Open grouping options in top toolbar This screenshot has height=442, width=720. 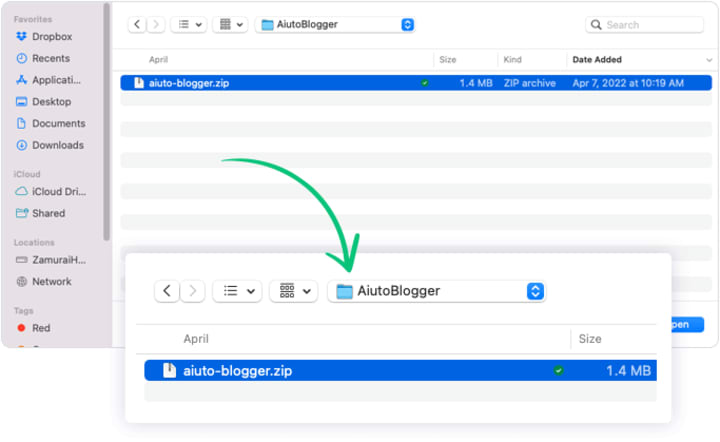click(x=230, y=24)
